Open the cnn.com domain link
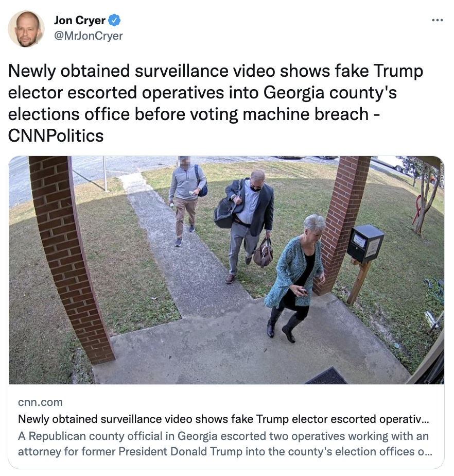 40,402
